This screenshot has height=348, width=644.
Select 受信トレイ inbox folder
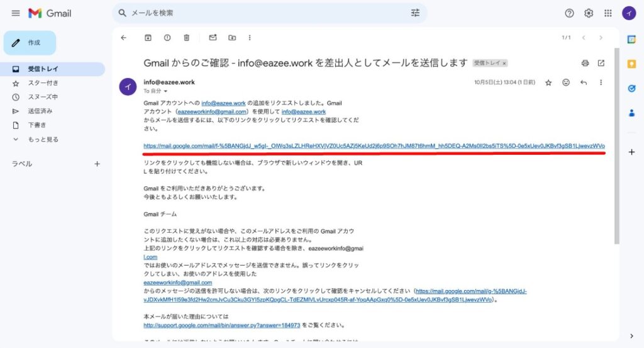(x=53, y=69)
